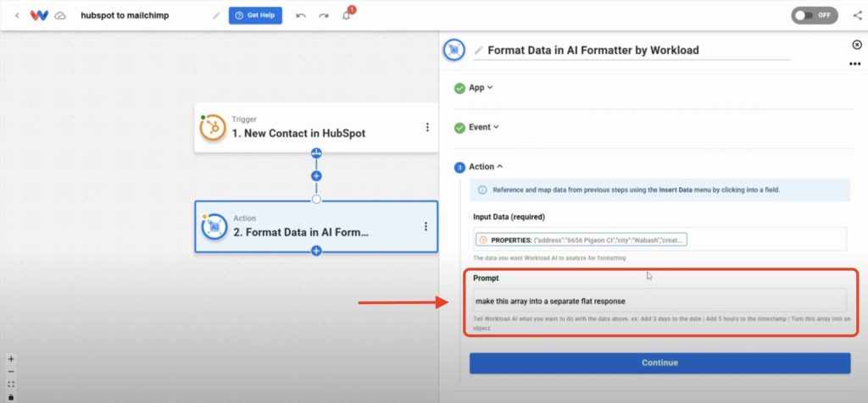Screen dimensions: 868x403
Task: Undo the last change
Action: point(301,15)
